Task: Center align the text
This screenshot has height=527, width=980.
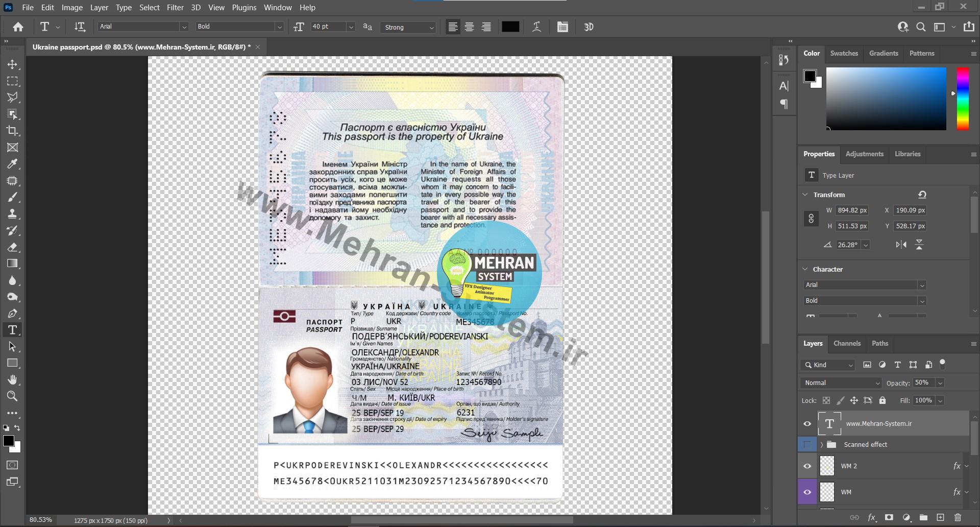Action: (x=470, y=27)
